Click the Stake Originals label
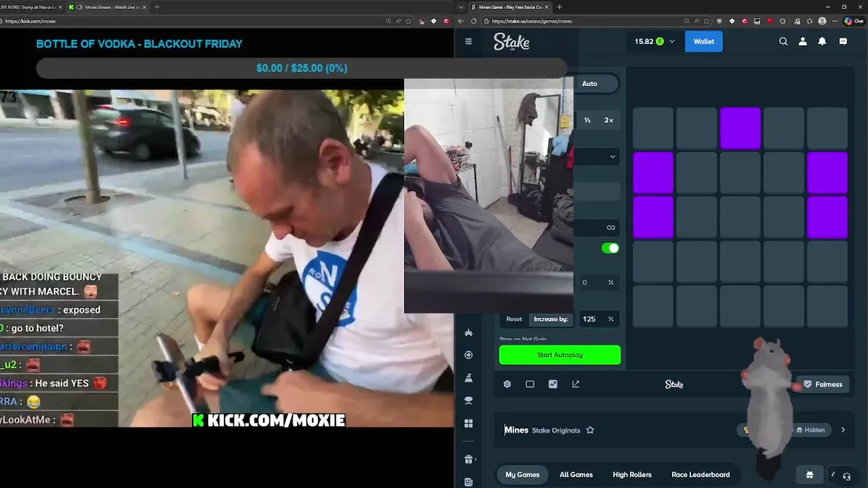The width and height of the screenshot is (868, 488). (556, 430)
